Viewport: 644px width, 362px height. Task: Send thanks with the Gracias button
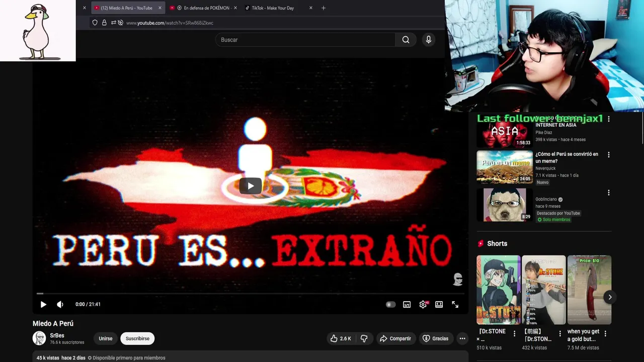click(435, 338)
